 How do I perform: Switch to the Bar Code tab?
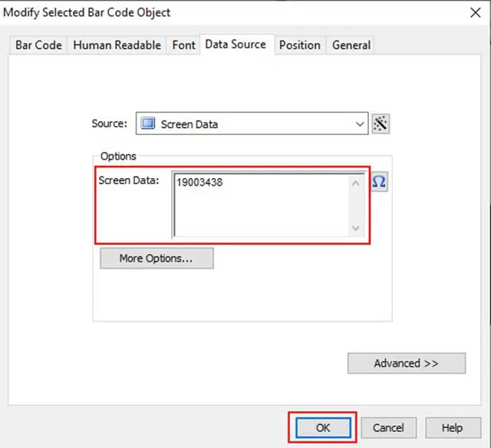tap(38, 45)
